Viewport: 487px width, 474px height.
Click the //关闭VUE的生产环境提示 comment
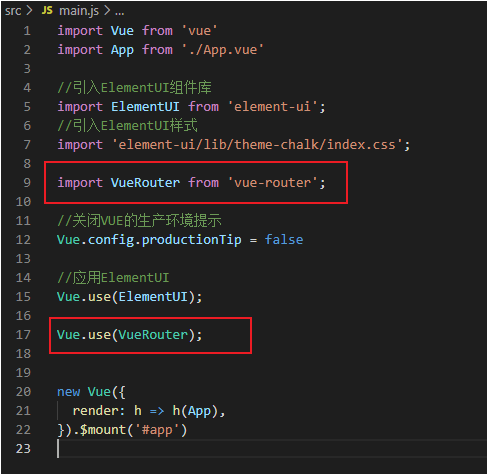(x=139, y=221)
